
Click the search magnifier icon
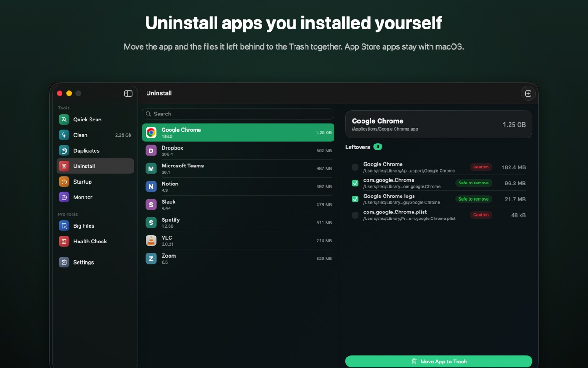tap(148, 114)
